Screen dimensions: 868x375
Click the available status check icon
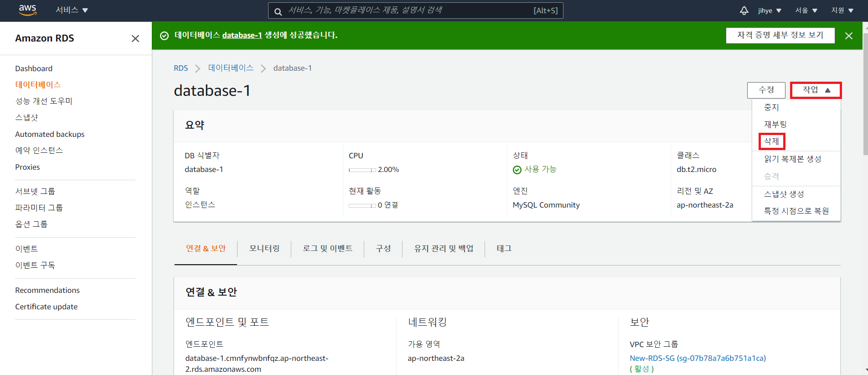tap(517, 170)
